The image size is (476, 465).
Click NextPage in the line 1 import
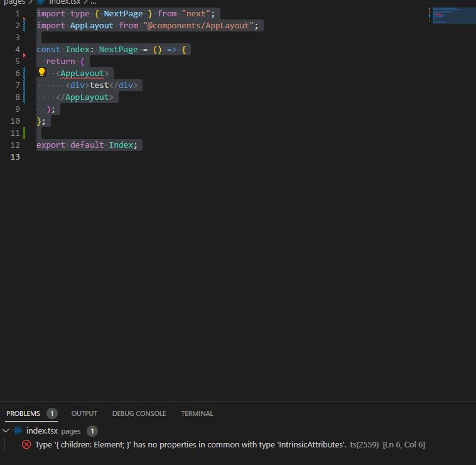(x=123, y=14)
